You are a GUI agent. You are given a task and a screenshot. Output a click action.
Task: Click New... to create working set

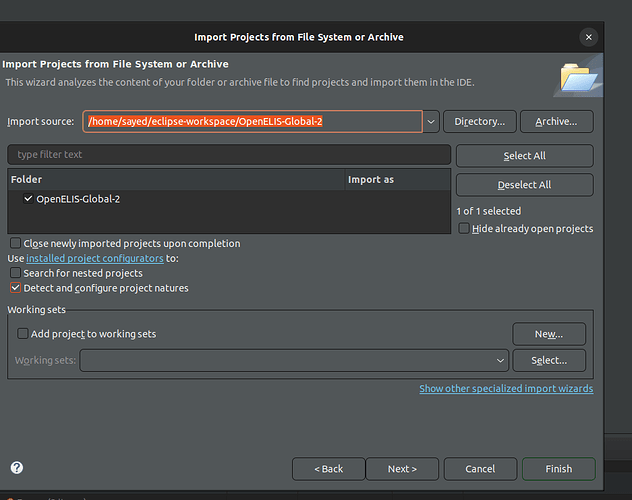pyautogui.click(x=548, y=334)
